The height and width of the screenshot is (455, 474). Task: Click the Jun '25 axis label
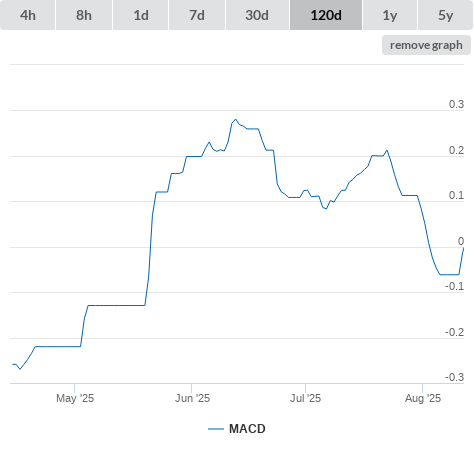tap(192, 398)
